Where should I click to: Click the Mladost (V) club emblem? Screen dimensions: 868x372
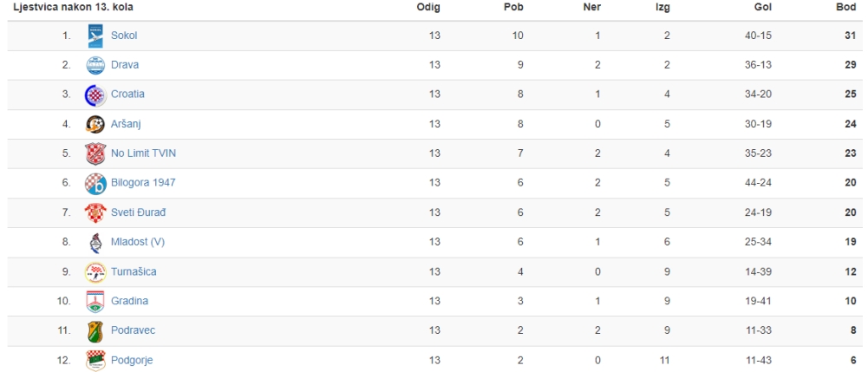tap(95, 242)
